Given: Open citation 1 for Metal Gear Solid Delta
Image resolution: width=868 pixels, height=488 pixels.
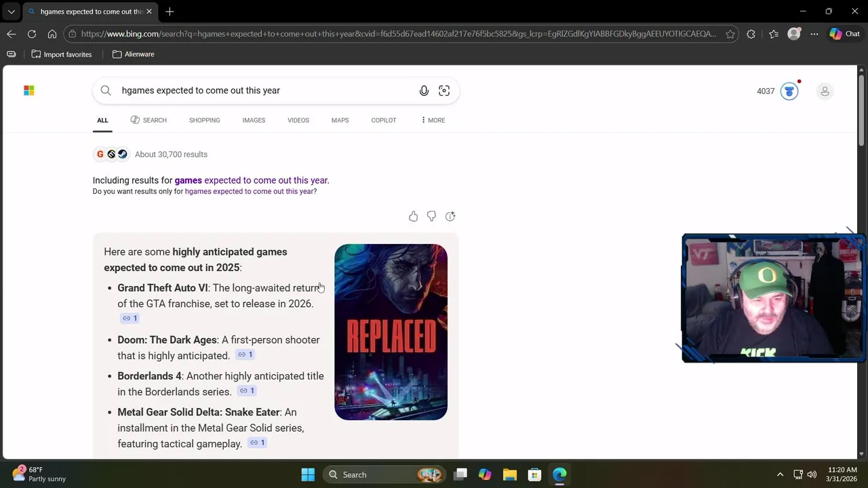Looking at the screenshot, I should click(258, 443).
